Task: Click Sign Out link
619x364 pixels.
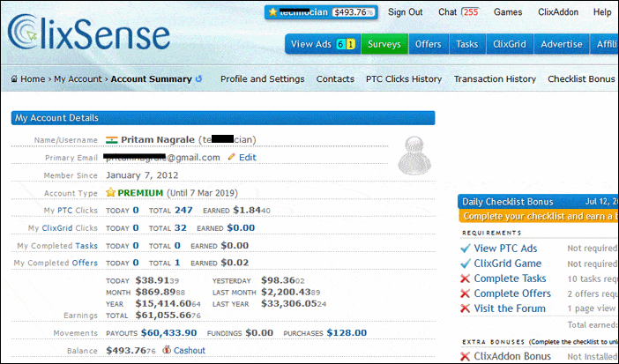Action: point(405,11)
